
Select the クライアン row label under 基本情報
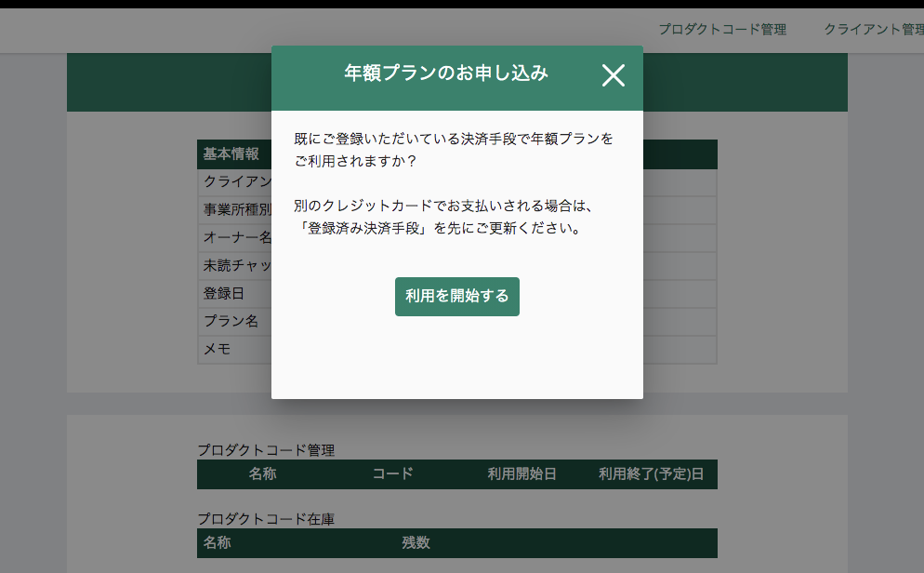point(237,181)
